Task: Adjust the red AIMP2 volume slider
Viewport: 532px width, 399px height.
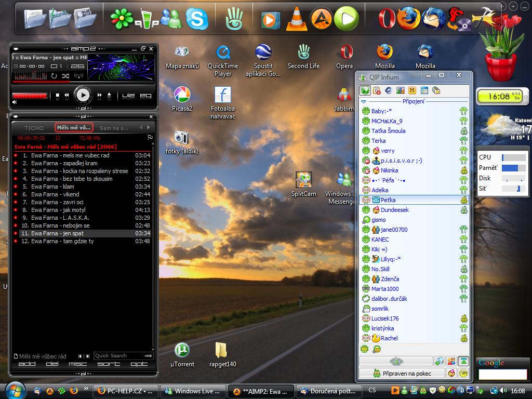Action: click(30, 96)
